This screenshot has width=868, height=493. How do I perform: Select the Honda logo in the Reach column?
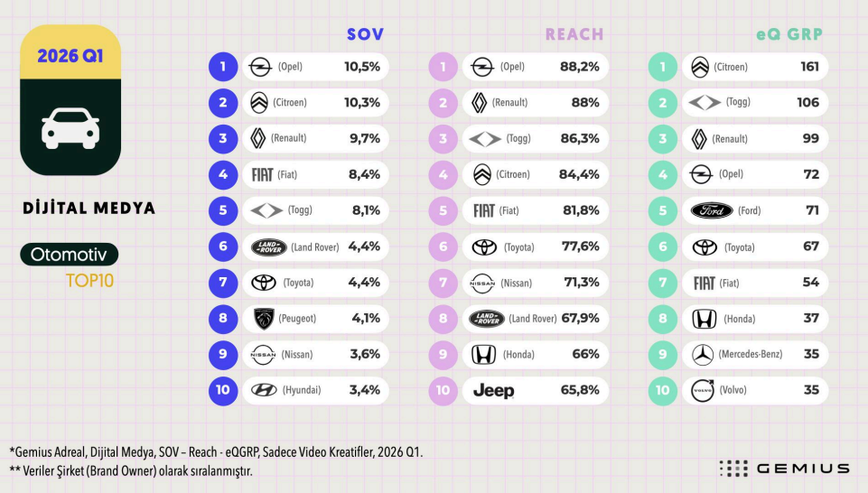(x=483, y=354)
